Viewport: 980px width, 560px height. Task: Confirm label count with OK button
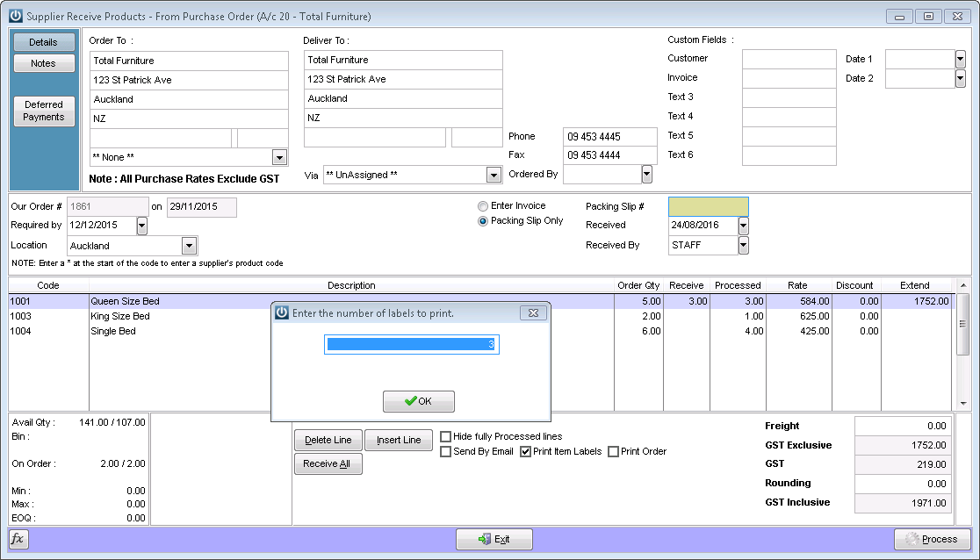click(419, 401)
